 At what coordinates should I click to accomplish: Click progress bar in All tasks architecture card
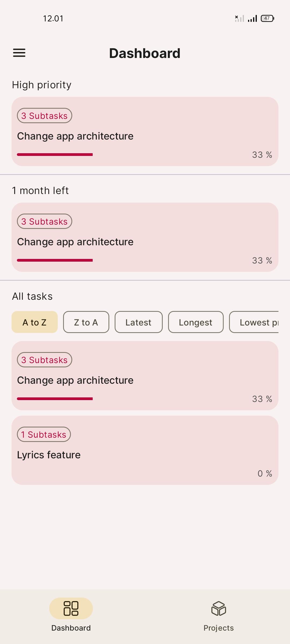pos(55,399)
